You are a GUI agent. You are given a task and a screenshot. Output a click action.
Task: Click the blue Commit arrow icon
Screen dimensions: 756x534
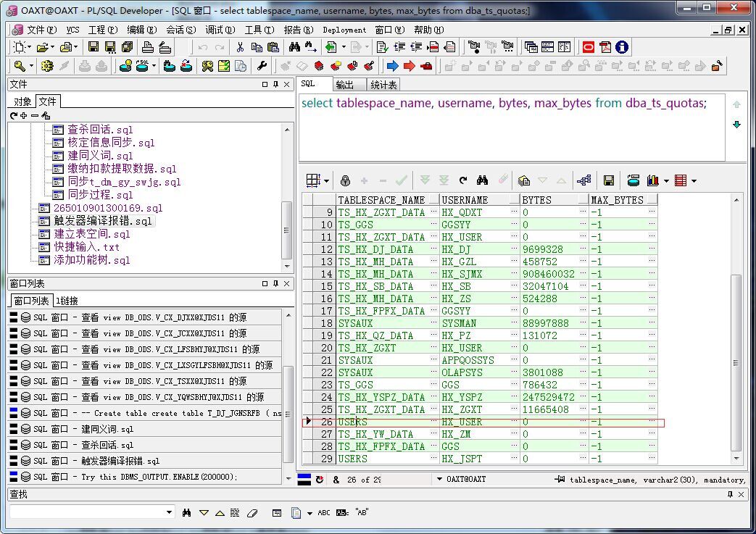(x=392, y=66)
